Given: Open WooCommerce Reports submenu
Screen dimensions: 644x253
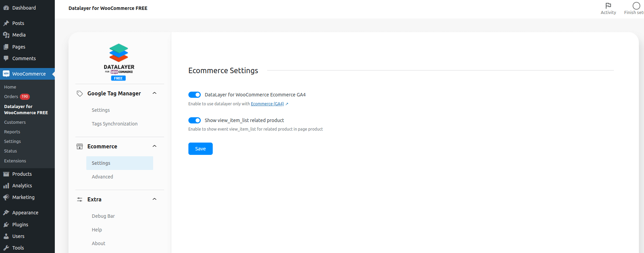Looking at the screenshot, I should tap(12, 132).
